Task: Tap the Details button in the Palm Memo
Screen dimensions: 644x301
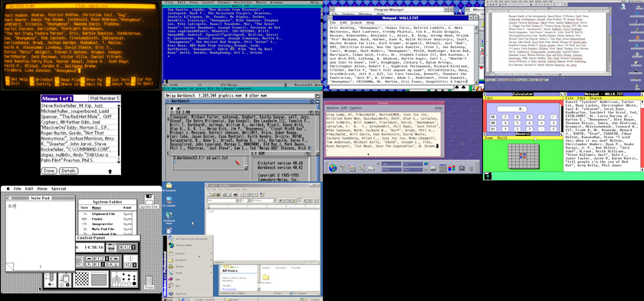Action: pos(68,170)
